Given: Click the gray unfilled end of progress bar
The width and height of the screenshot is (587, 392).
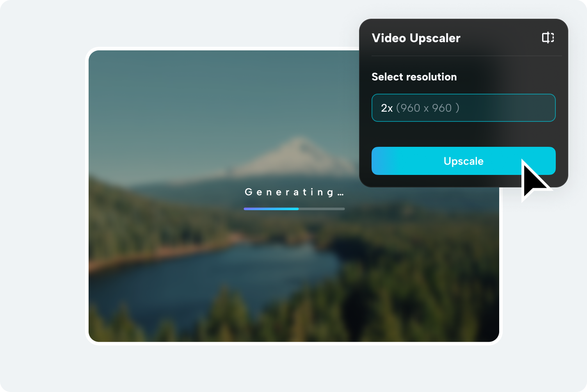Looking at the screenshot, I should [322, 209].
